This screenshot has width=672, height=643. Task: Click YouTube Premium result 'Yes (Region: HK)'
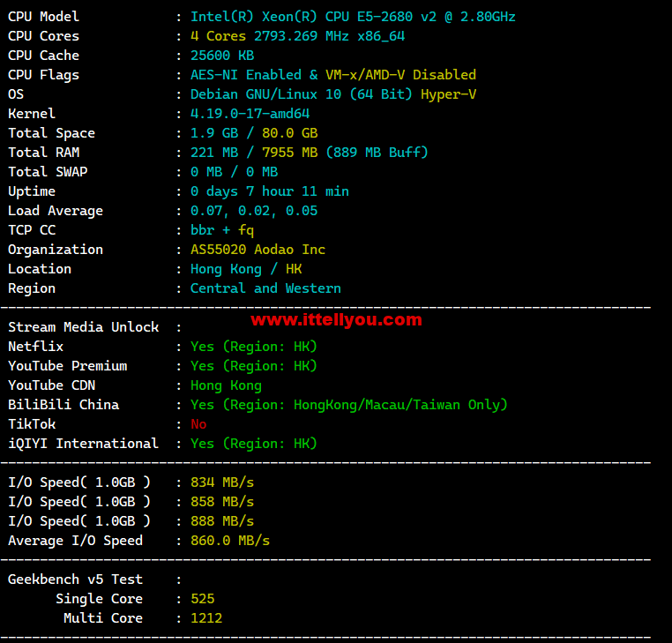click(x=254, y=366)
